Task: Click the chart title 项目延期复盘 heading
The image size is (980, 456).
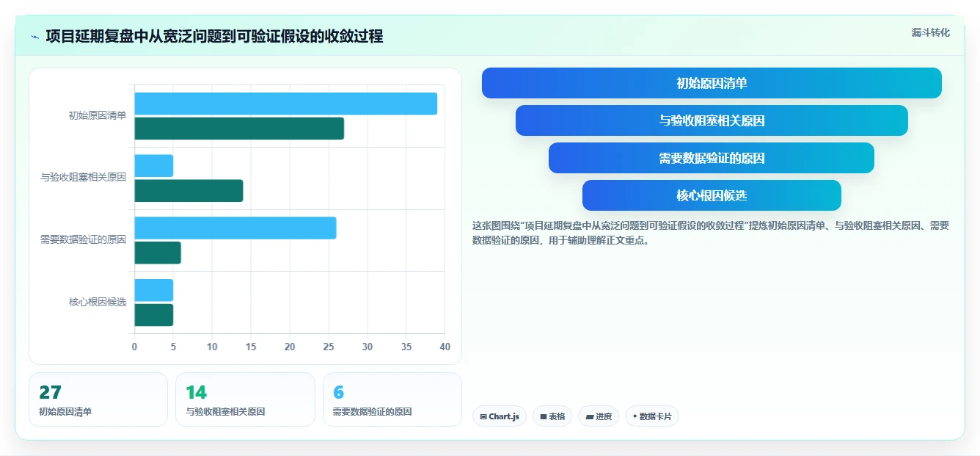Action: 214,37
